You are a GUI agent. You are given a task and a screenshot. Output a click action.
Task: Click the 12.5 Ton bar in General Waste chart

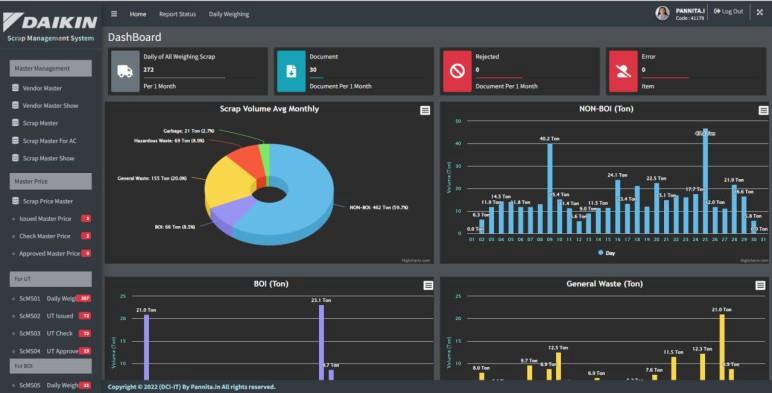click(x=558, y=366)
